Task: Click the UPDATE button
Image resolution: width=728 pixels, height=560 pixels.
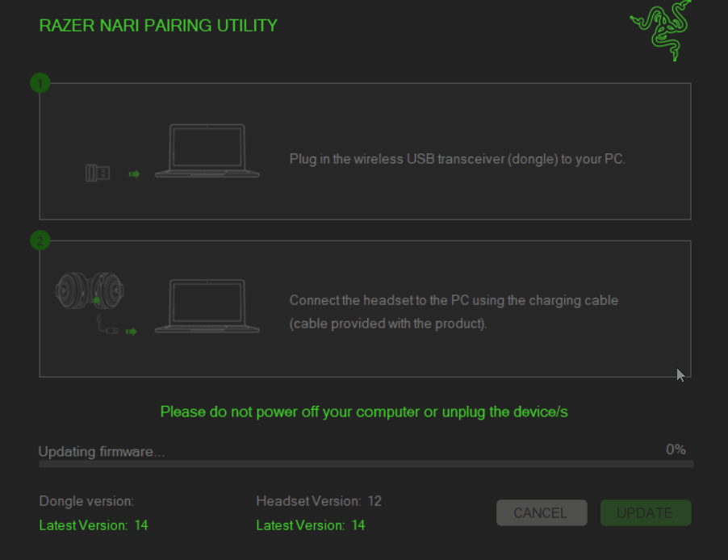Action: point(646,512)
